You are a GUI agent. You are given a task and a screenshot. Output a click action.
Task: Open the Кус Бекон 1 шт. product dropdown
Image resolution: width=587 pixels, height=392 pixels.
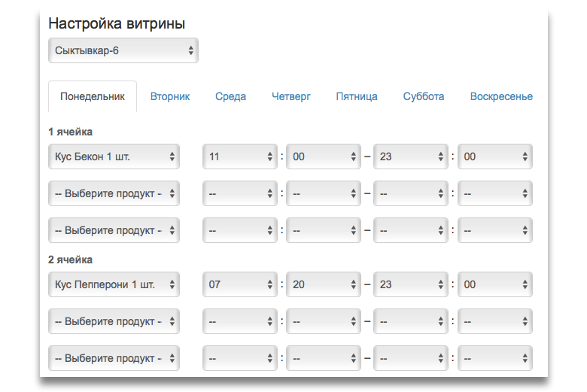[x=114, y=156]
